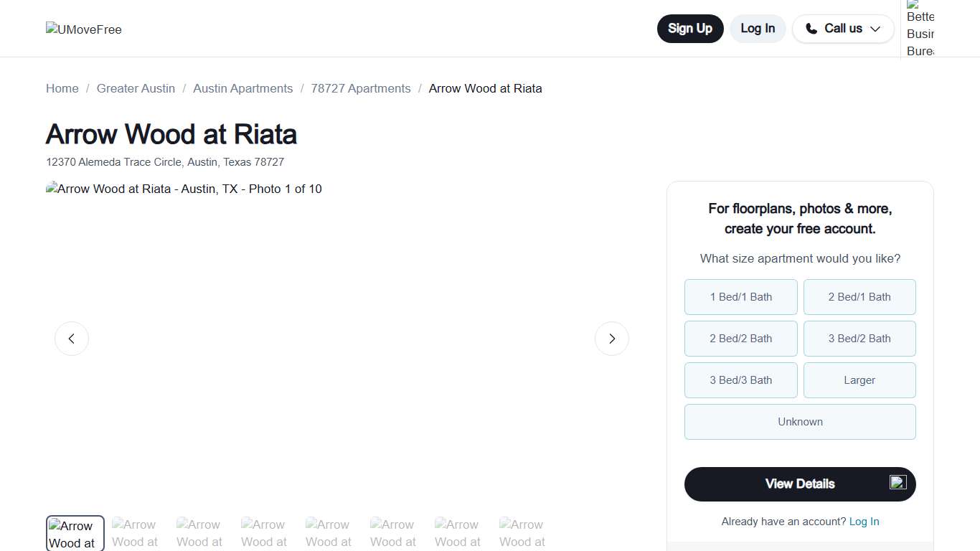
Task: Click the Sign Up button
Action: click(689, 29)
